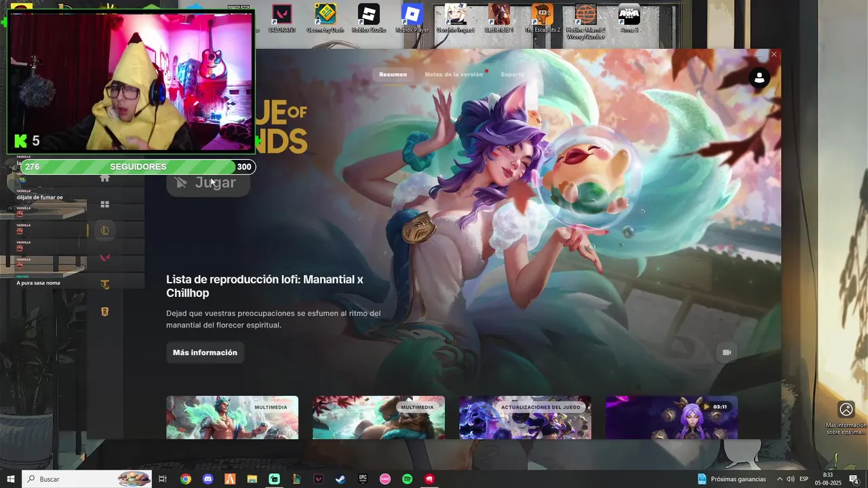Launch Arma 3 desktop shortcut
Viewport: 868px width, 488px height.
coord(629,18)
